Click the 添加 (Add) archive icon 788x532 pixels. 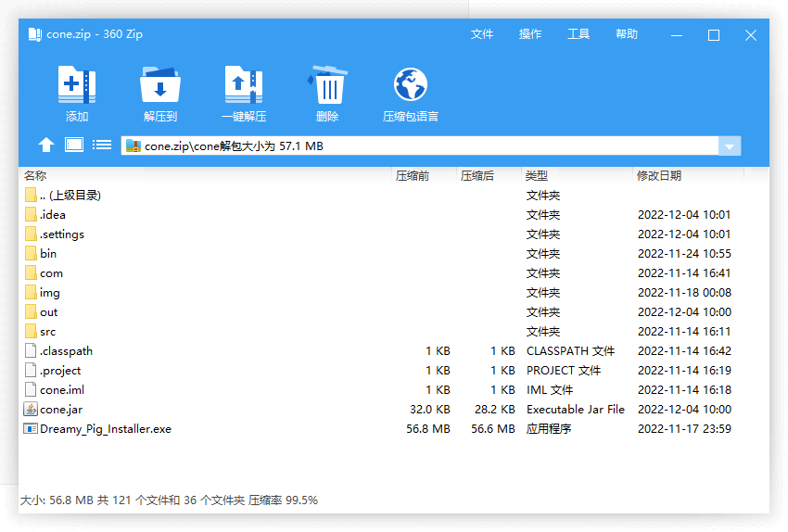tap(77, 86)
